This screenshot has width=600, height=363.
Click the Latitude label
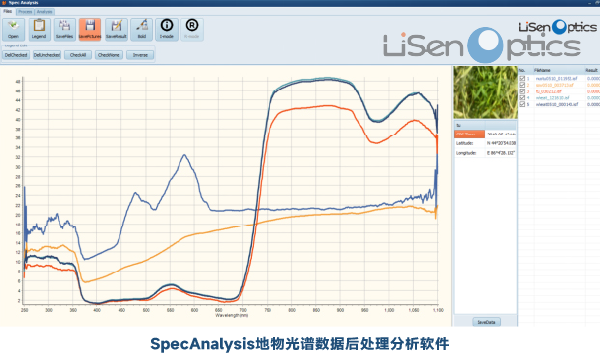coord(464,143)
